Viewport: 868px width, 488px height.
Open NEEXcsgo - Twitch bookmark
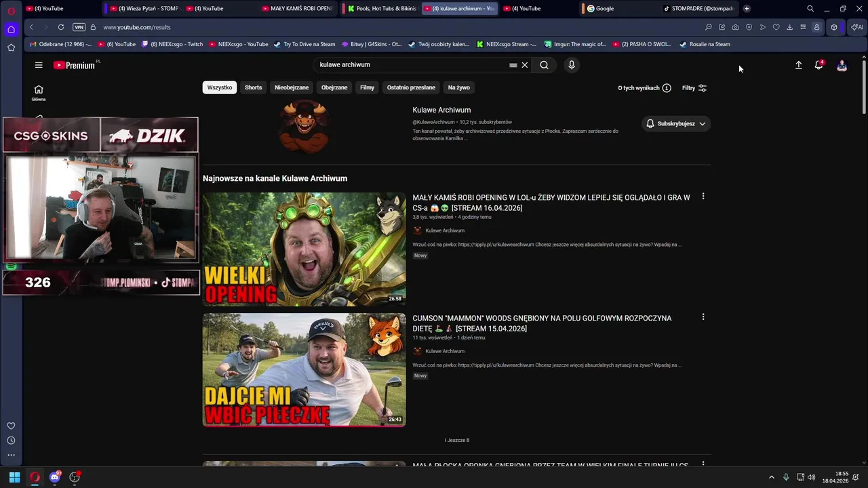[x=172, y=44]
